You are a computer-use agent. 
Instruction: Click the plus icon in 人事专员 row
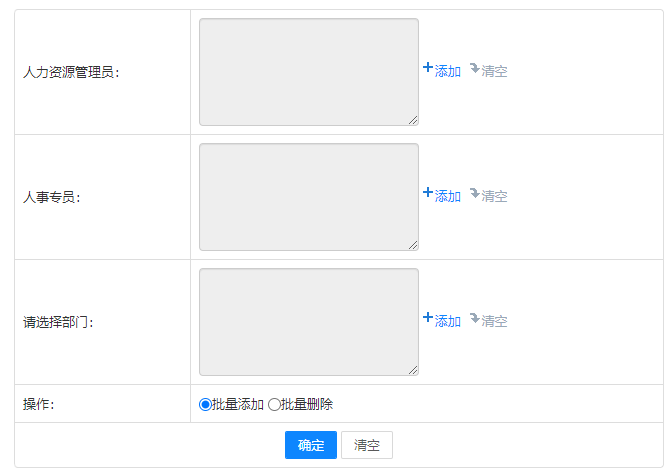428,194
